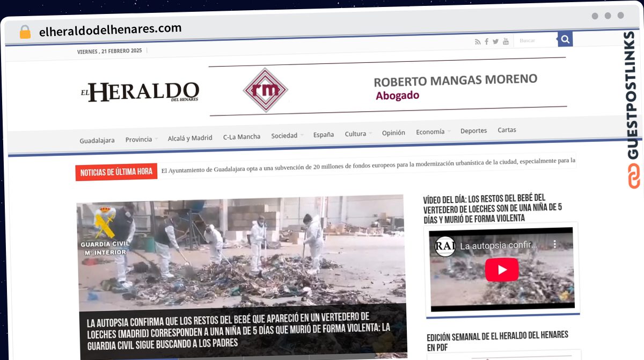The width and height of the screenshot is (644, 360).
Task: Open the YouTube channel icon in header
Action: 506,42
